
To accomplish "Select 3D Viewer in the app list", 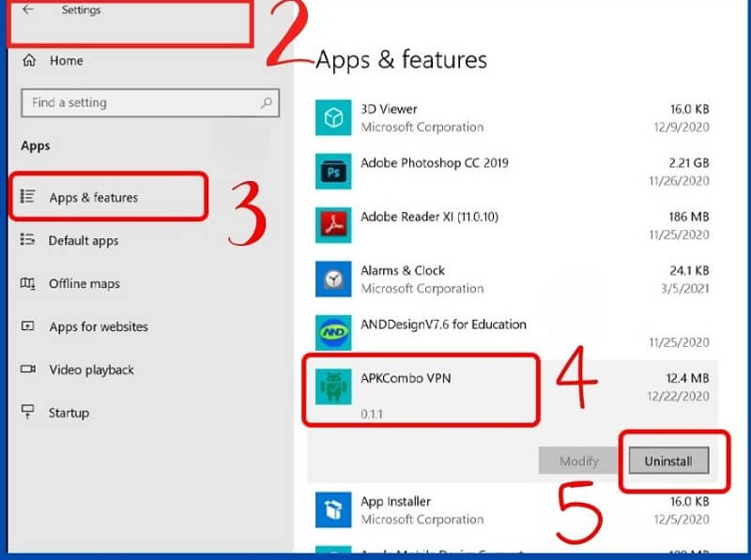I will point(513,118).
